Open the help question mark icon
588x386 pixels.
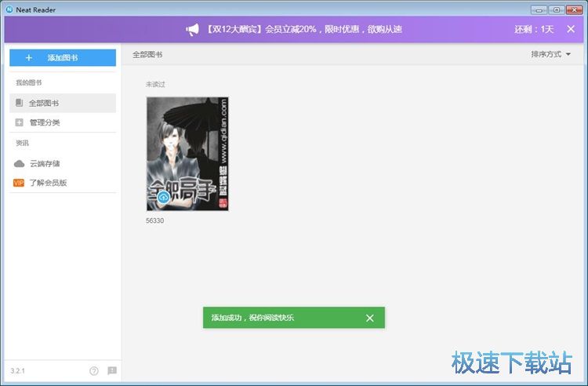(x=94, y=371)
